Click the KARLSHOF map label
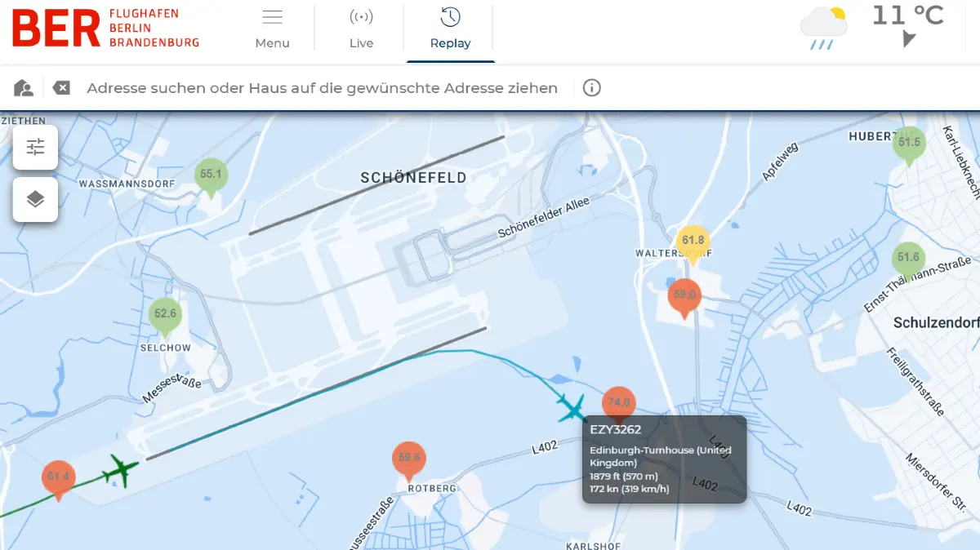980x550 pixels. 594,545
